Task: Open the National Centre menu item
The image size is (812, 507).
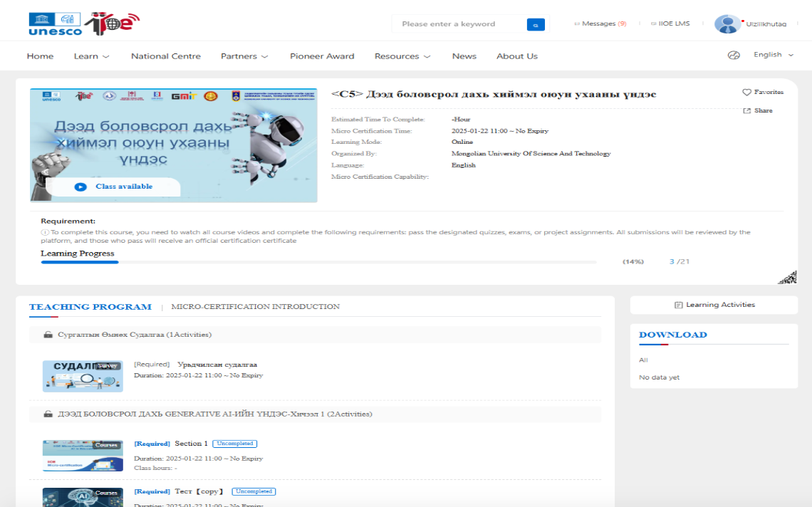Action: tap(166, 56)
